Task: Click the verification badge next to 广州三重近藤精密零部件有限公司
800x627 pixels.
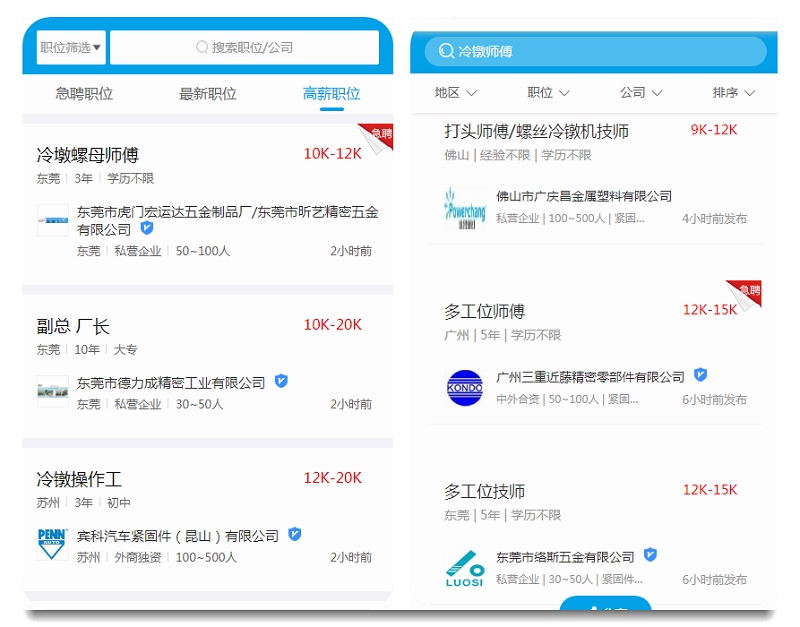Action: [701, 375]
